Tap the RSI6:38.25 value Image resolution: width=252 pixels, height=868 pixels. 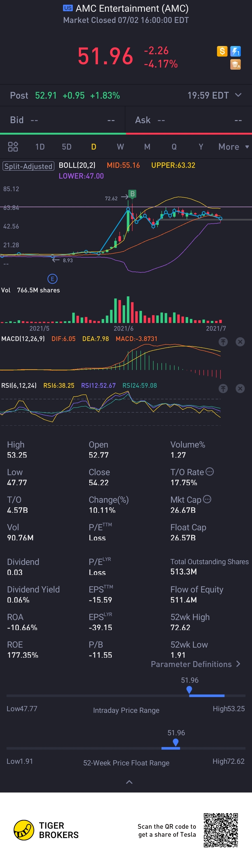[59, 385]
